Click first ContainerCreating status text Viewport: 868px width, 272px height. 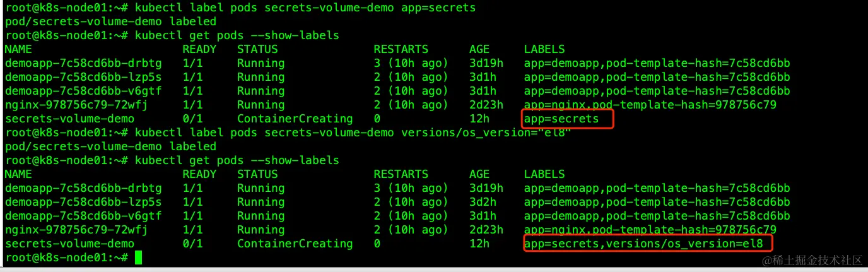295,119
